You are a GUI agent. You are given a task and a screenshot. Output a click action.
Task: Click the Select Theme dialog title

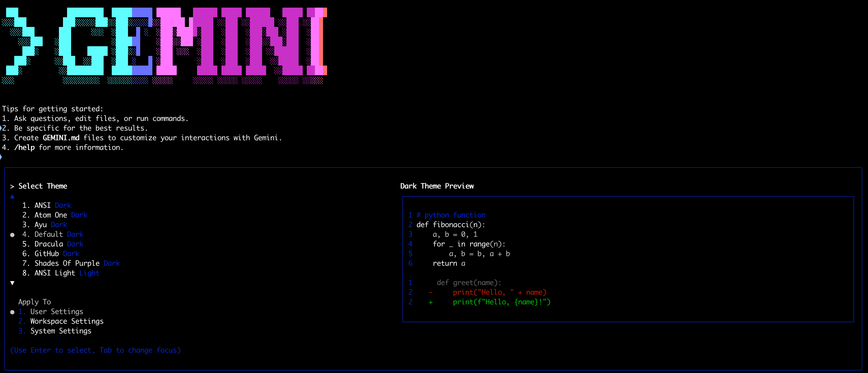[42, 186]
